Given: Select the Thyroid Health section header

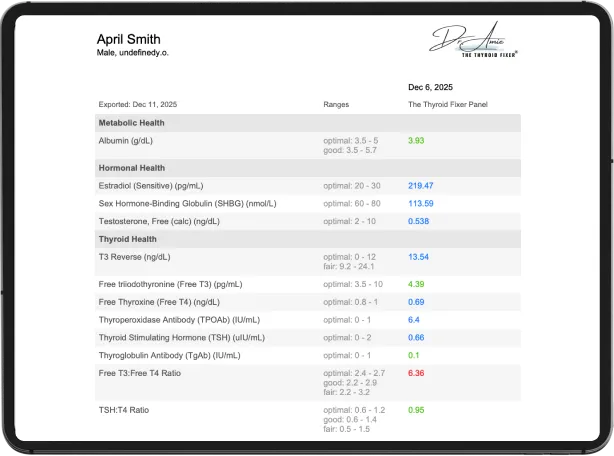Looking at the screenshot, I should [128, 239].
